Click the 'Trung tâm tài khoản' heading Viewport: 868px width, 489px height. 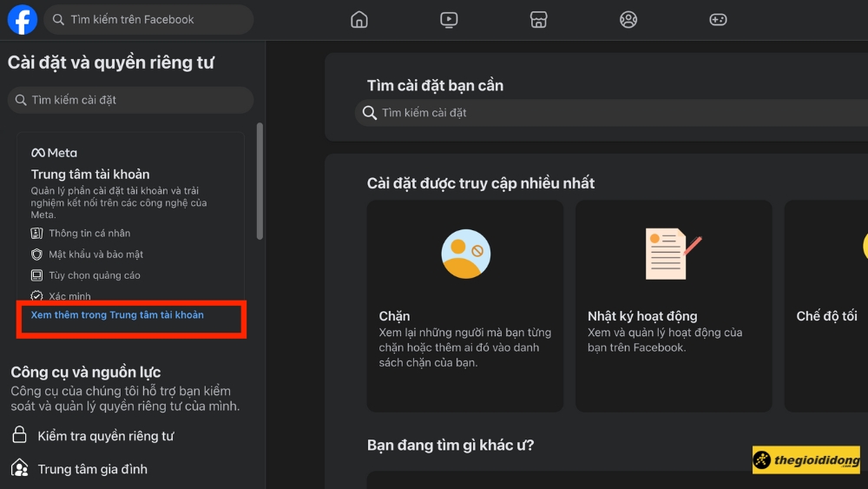pyautogui.click(x=90, y=175)
